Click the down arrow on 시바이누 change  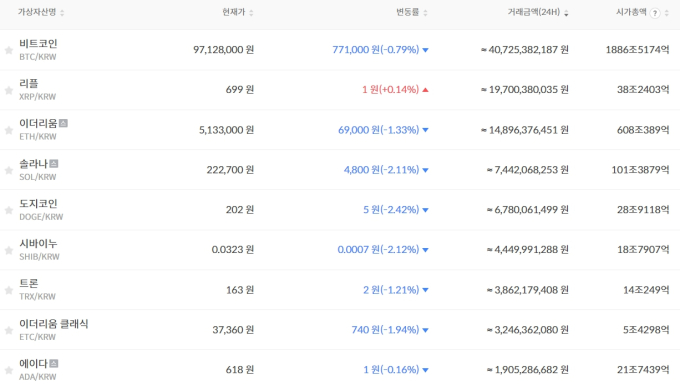425,250
